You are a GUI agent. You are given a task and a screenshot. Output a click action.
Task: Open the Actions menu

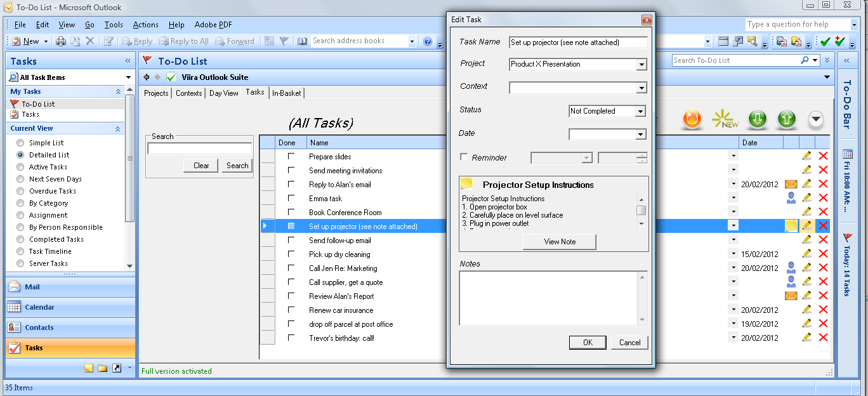(x=145, y=25)
